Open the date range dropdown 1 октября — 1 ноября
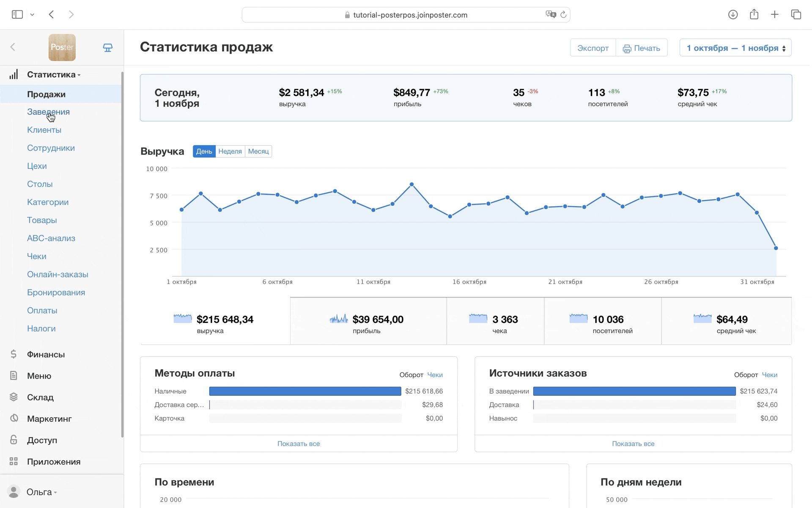812x508 pixels. coord(735,48)
